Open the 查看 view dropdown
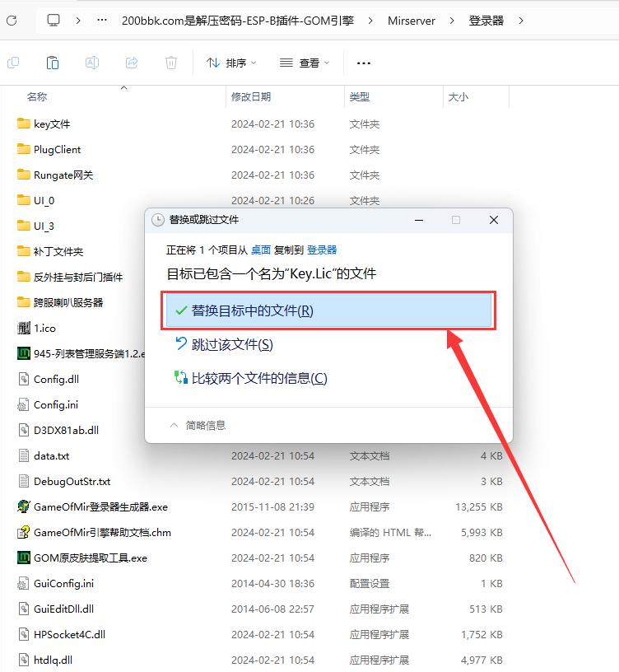This screenshot has width=619, height=672. [x=305, y=63]
